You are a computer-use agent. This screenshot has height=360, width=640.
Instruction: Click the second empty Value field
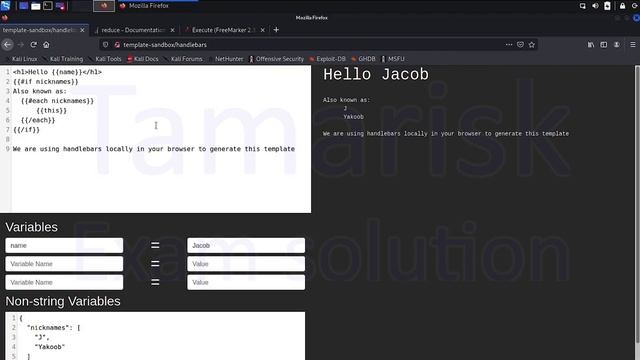pyautogui.click(x=246, y=264)
